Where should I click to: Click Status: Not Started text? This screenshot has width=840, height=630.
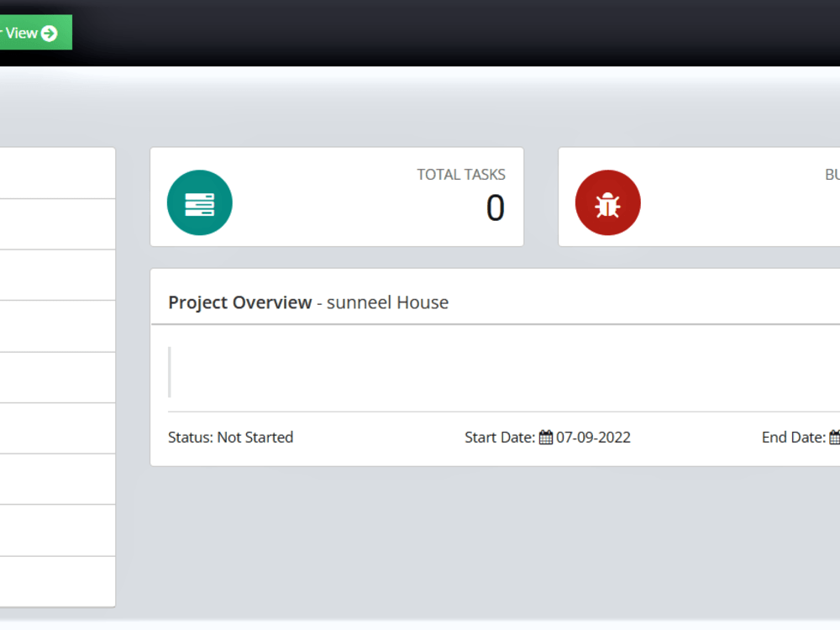tap(231, 437)
